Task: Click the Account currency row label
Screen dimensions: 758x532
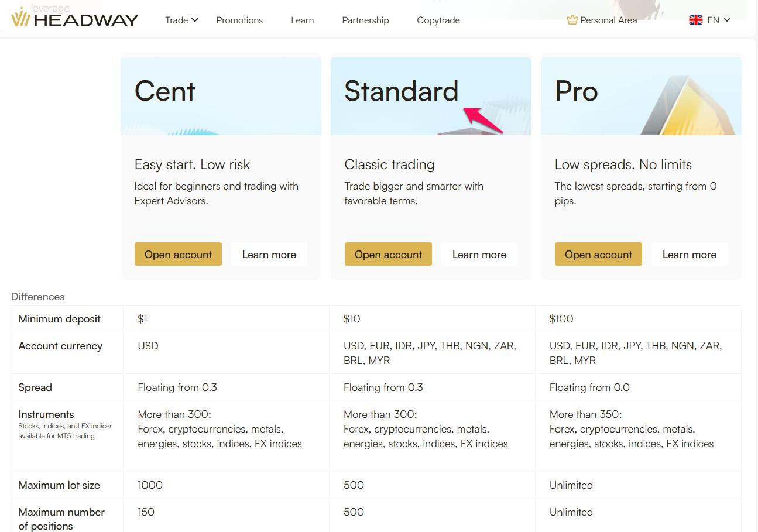Action: pos(60,346)
